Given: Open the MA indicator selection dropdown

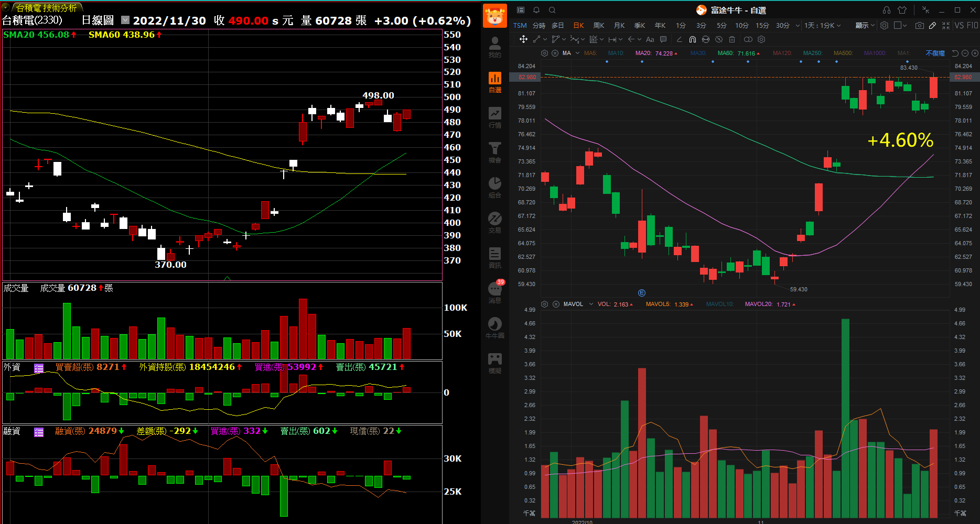Looking at the screenshot, I should click(577, 53).
